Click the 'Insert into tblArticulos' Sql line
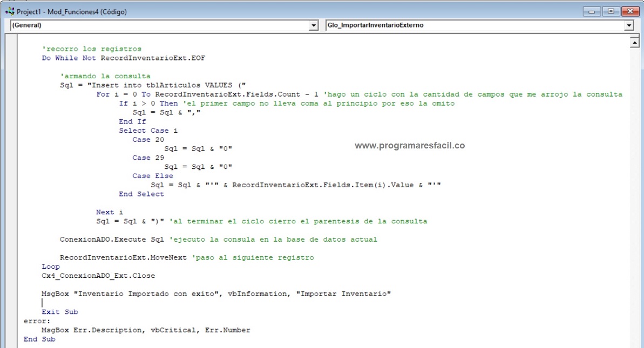This screenshot has width=644, height=348. (x=153, y=85)
